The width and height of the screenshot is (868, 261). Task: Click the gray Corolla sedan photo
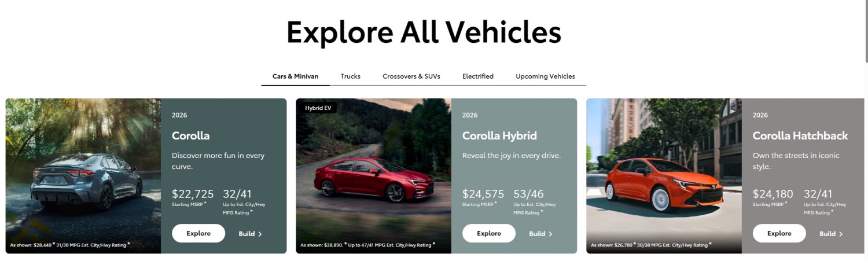(83, 176)
